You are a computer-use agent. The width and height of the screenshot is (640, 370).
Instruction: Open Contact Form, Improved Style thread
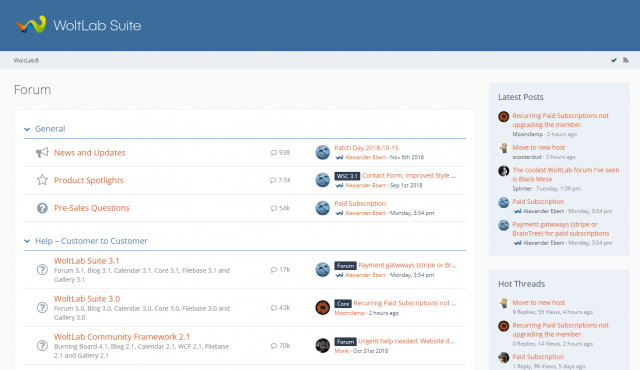(409, 175)
